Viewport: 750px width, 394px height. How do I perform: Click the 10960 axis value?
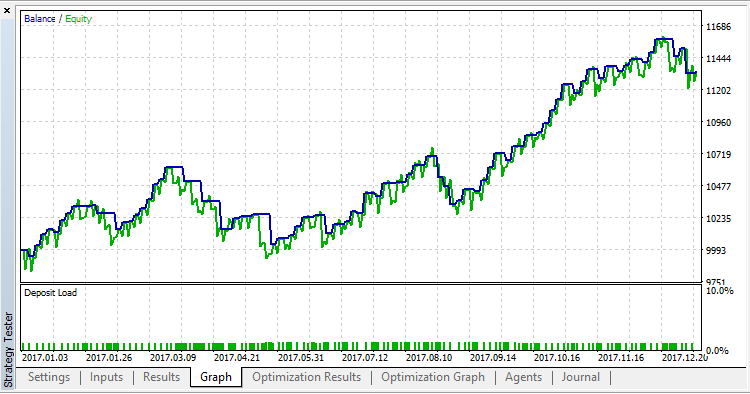[x=718, y=122]
